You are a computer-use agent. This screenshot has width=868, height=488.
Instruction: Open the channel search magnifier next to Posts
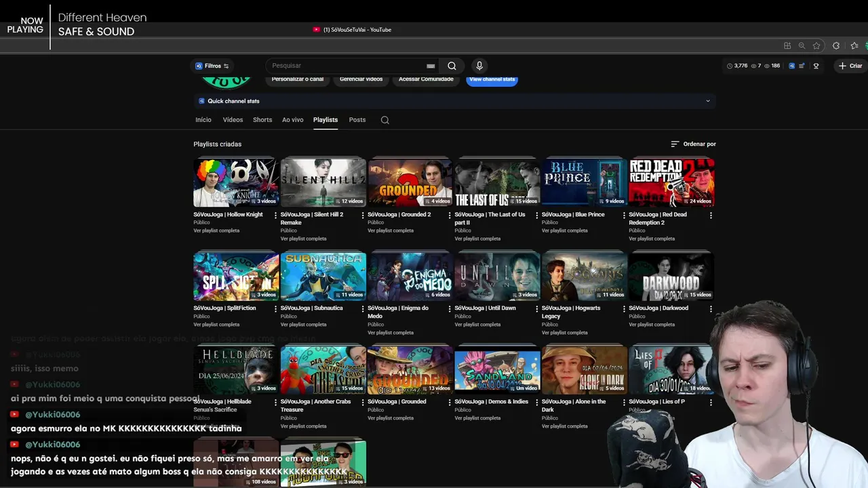tap(385, 120)
